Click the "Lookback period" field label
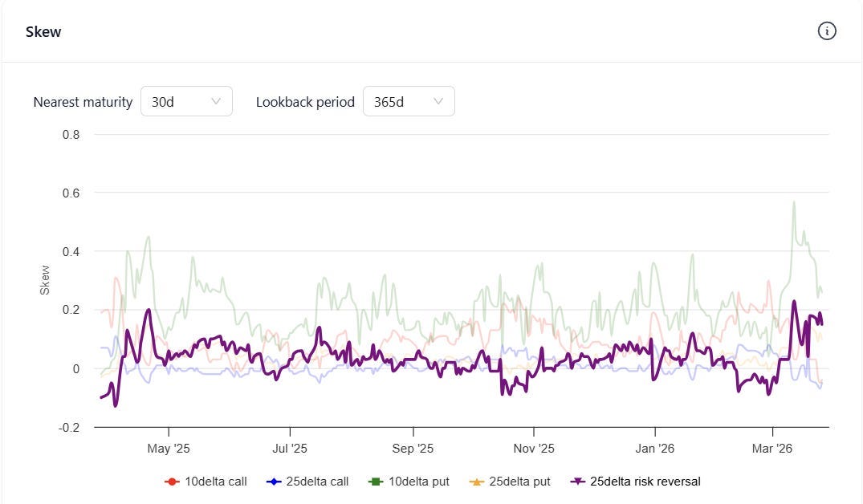This screenshot has height=504, width=863. (305, 102)
